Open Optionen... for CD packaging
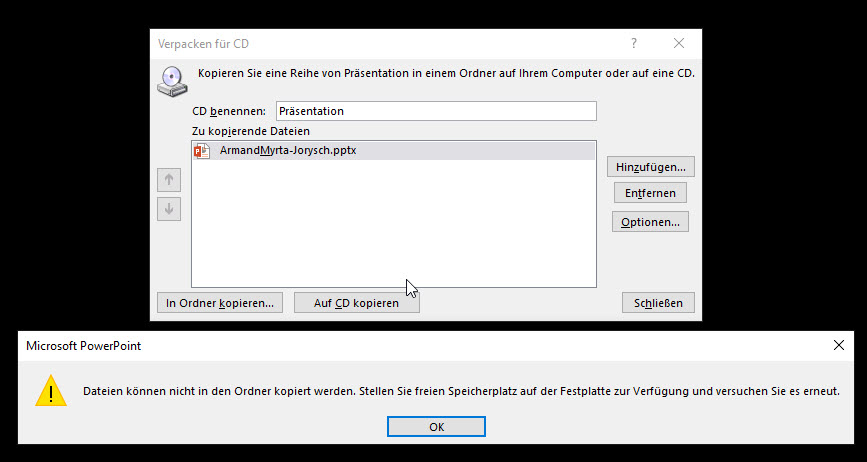867x462 pixels. pyautogui.click(x=650, y=222)
